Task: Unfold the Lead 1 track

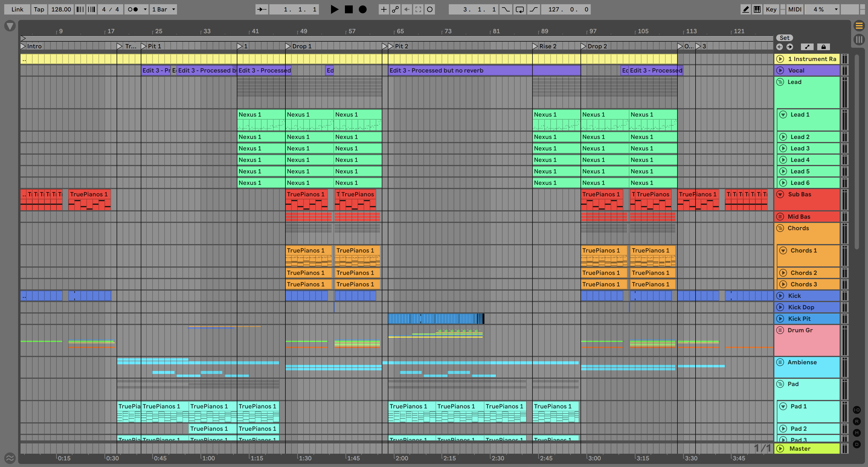Action: pos(783,114)
